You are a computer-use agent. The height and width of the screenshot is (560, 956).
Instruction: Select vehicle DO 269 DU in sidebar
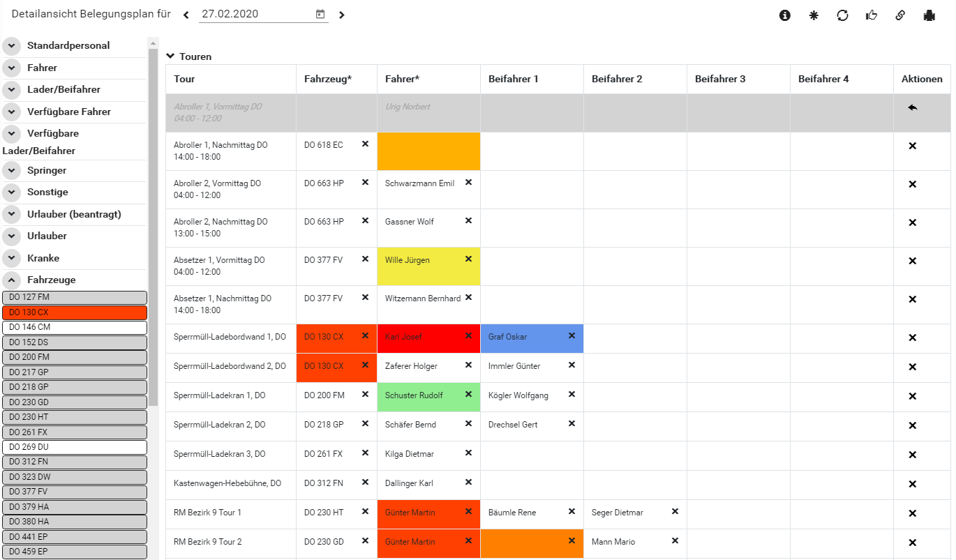click(75, 447)
